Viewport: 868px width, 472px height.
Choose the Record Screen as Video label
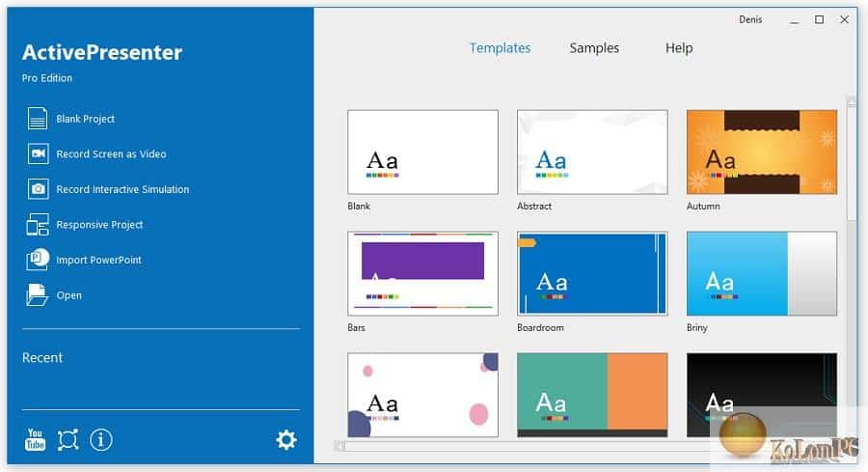coord(111,154)
